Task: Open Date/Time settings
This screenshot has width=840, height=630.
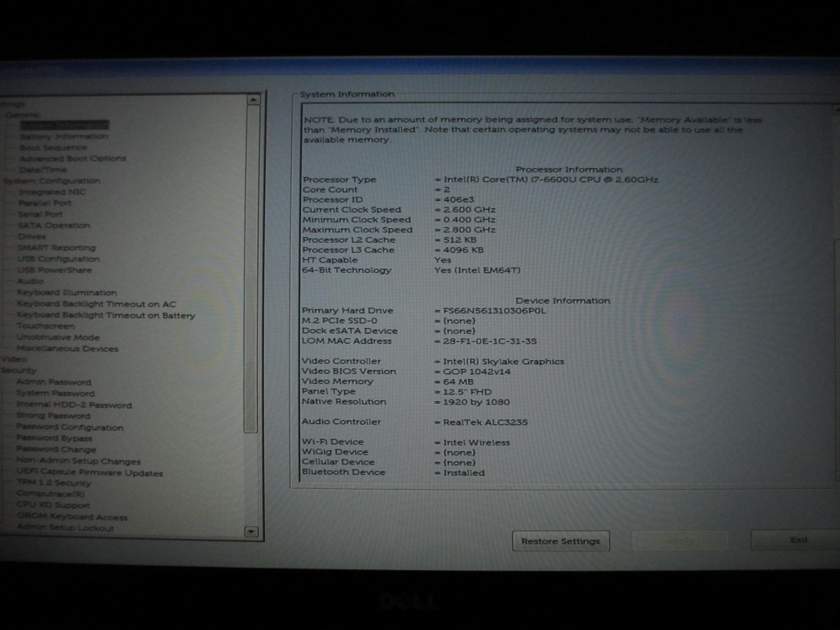Action: [43, 170]
